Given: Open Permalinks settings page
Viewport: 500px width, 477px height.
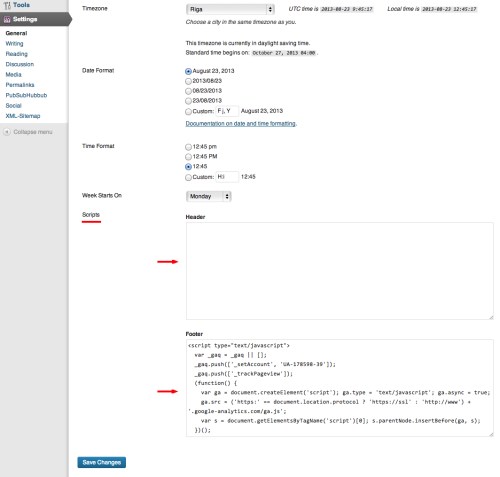Looking at the screenshot, I should [x=20, y=85].
